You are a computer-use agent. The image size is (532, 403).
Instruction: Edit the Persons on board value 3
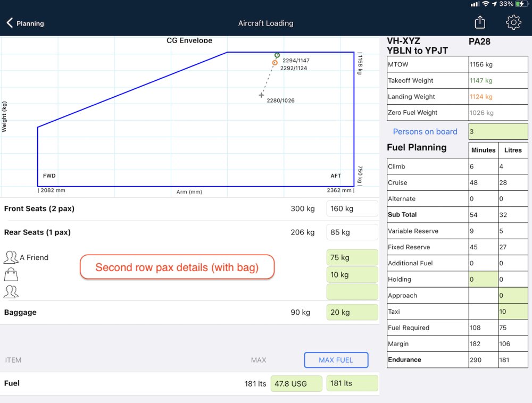(498, 131)
